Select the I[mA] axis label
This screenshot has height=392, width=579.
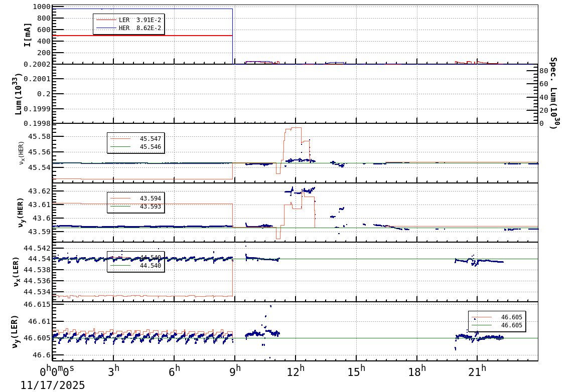coord(28,35)
